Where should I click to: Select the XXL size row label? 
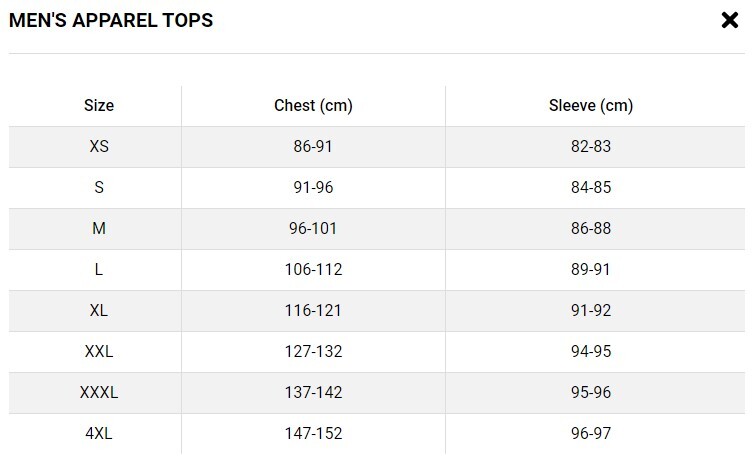coord(99,351)
